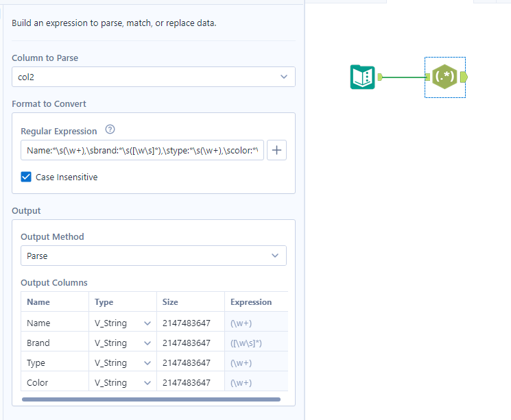Viewport: 511px width, 420px height.
Task: Click the RegEx tool output anchor
Action: [x=464, y=77]
